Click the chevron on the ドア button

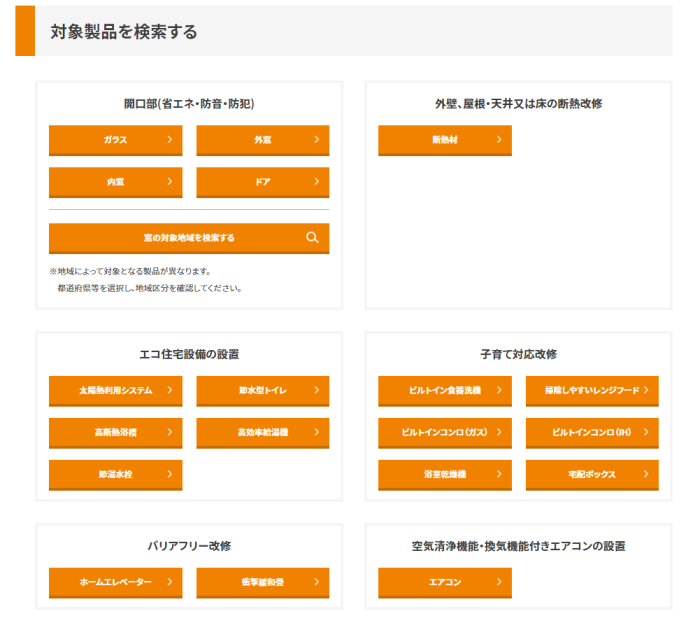[x=317, y=182]
